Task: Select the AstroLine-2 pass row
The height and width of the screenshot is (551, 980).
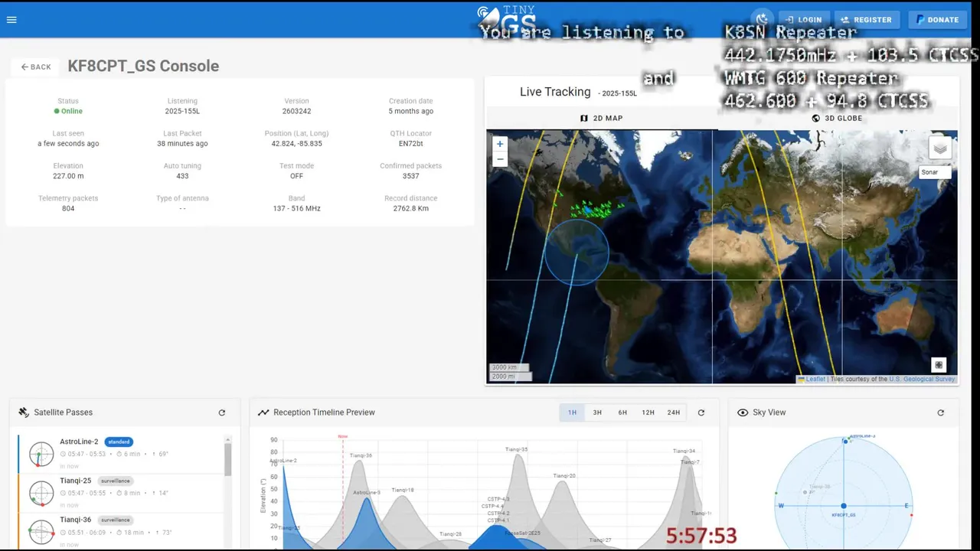Action: pyautogui.click(x=121, y=453)
